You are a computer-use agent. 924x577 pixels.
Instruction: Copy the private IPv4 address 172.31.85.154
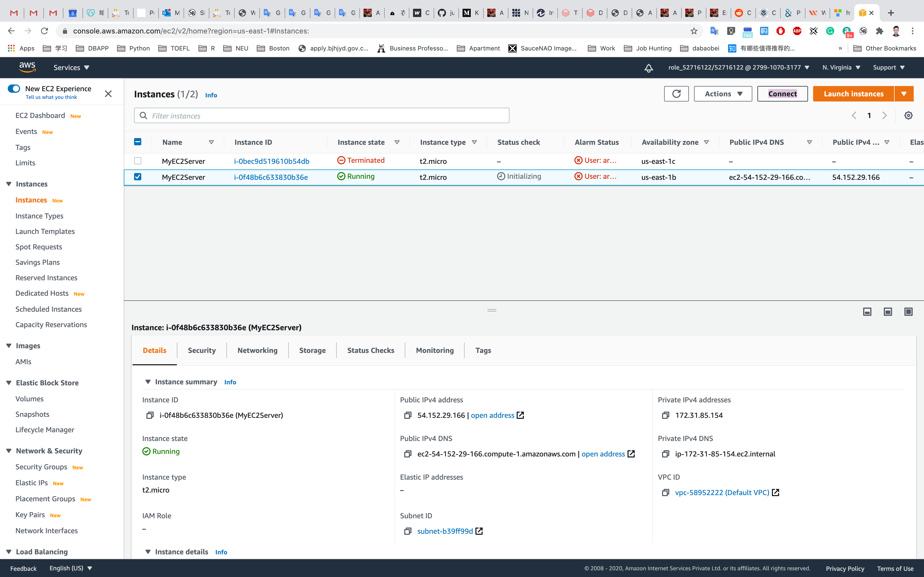(x=665, y=415)
